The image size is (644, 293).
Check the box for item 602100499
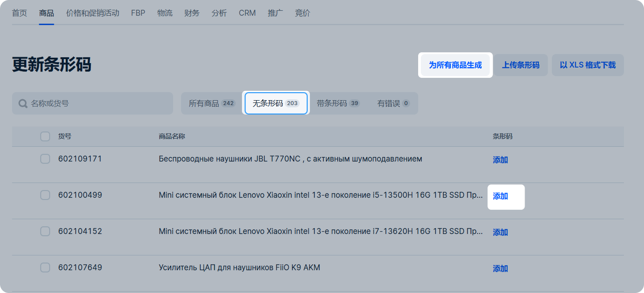[x=45, y=195]
